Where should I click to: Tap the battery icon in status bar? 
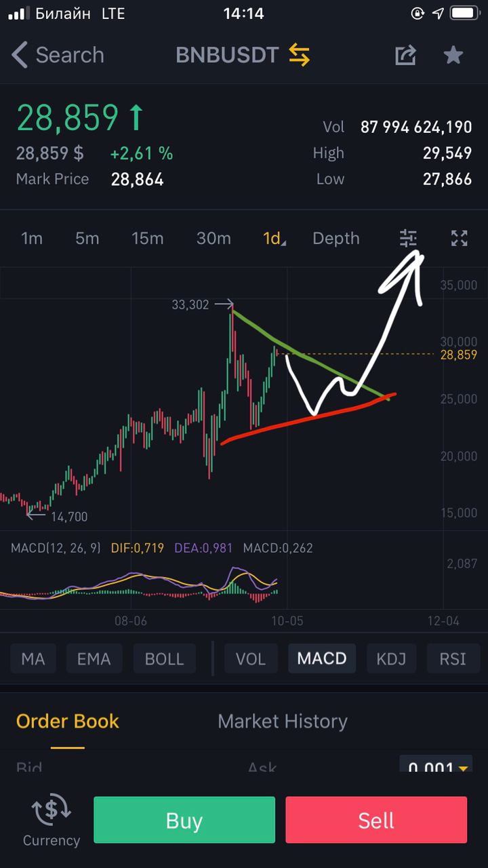[x=464, y=13]
